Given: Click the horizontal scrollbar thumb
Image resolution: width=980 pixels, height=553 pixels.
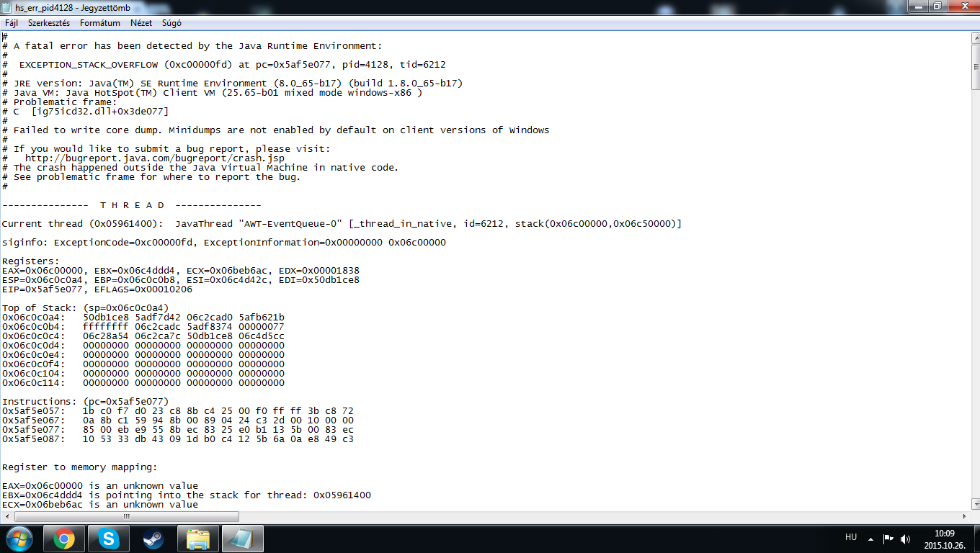Looking at the screenshot, I should pyautogui.click(x=127, y=516).
